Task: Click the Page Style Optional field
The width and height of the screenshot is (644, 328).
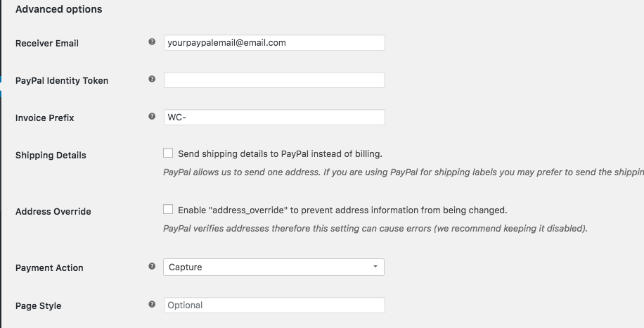Action: pos(274,305)
